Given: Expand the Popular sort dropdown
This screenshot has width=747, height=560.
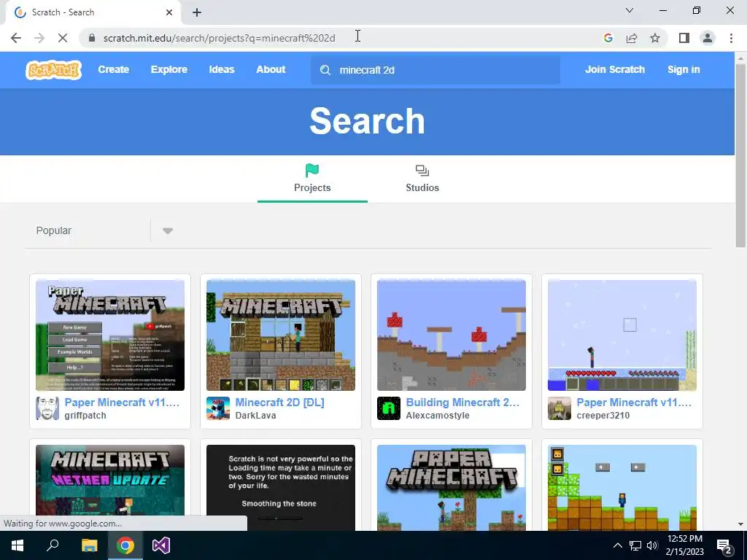Looking at the screenshot, I should click(105, 230).
